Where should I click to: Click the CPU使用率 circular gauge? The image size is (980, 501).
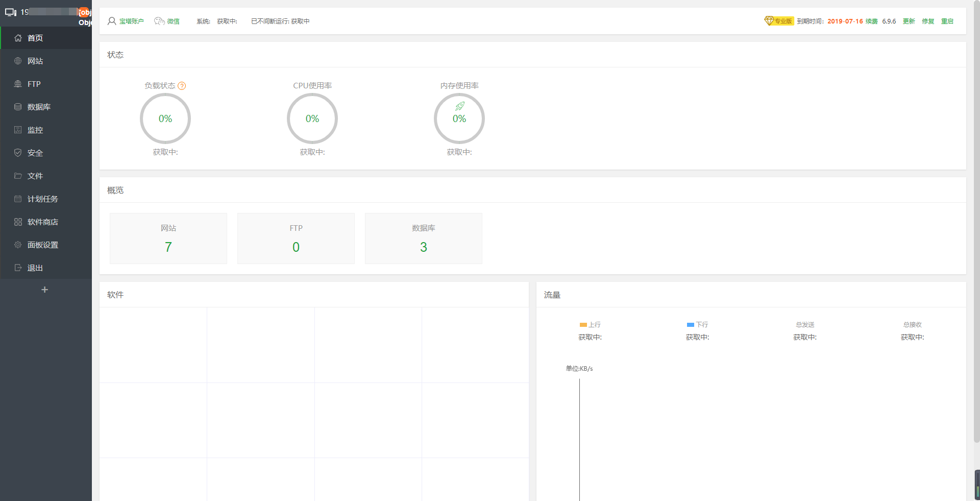(x=312, y=118)
